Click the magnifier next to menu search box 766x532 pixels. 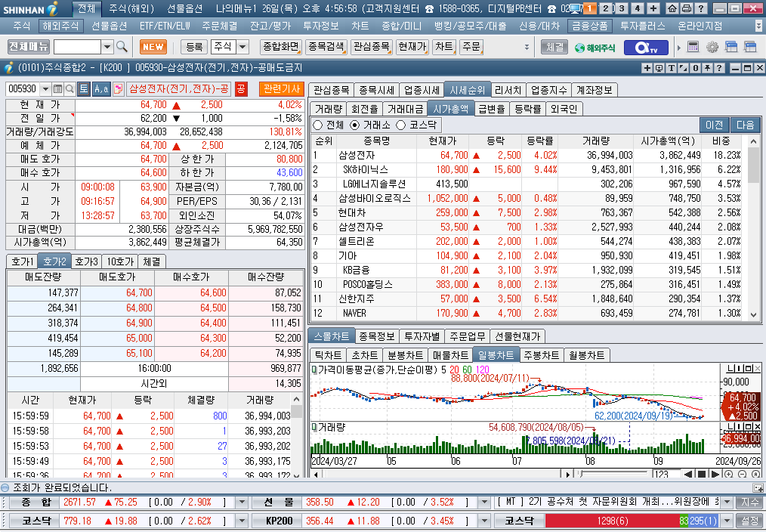[x=122, y=47]
